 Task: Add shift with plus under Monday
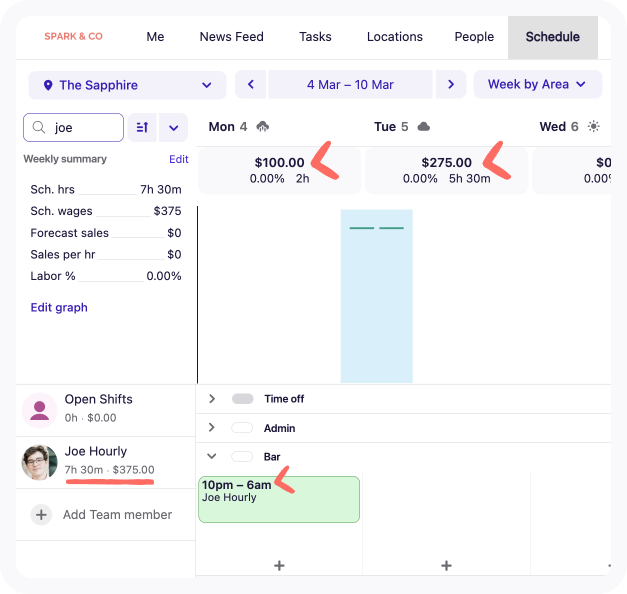[x=279, y=565]
